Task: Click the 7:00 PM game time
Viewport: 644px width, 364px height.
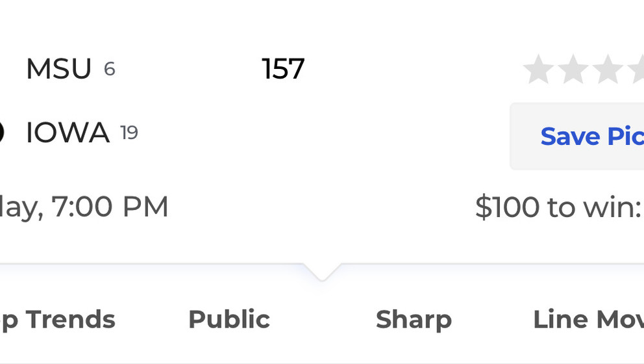Action: point(110,207)
